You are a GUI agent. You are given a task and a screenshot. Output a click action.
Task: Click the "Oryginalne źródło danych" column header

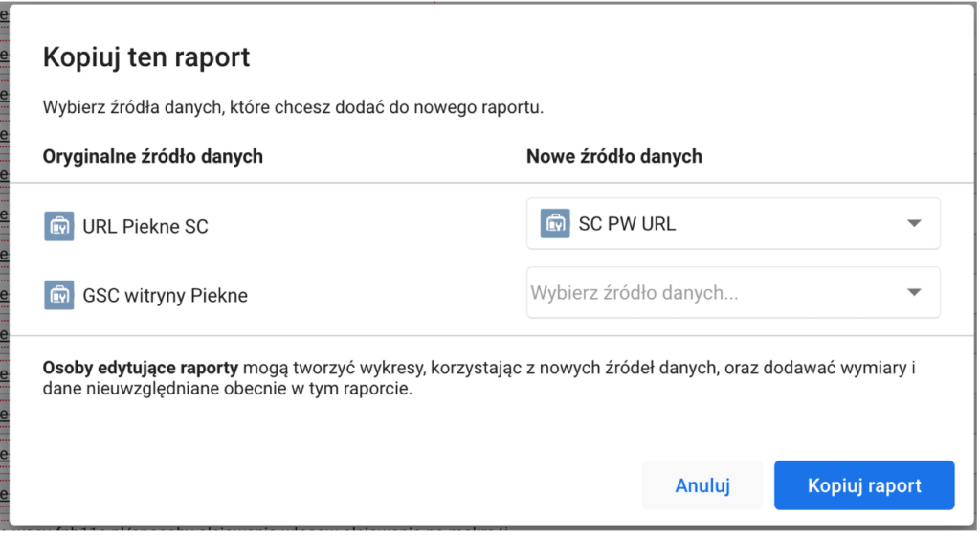(x=153, y=156)
